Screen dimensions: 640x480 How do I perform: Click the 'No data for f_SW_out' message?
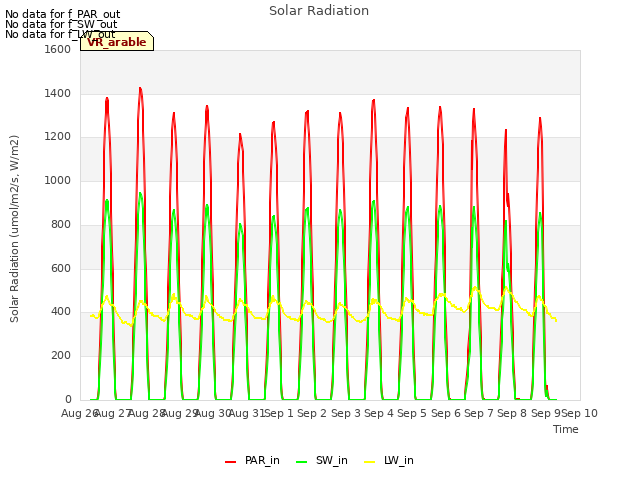click(x=61, y=24)
